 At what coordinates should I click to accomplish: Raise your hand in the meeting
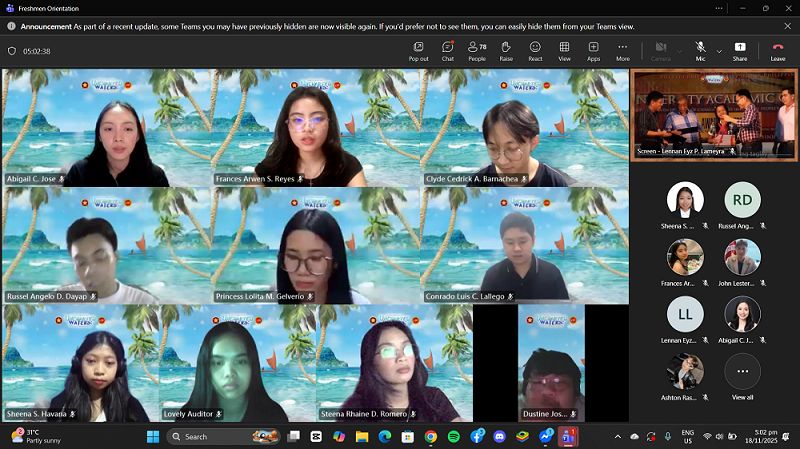coord(506,50)
